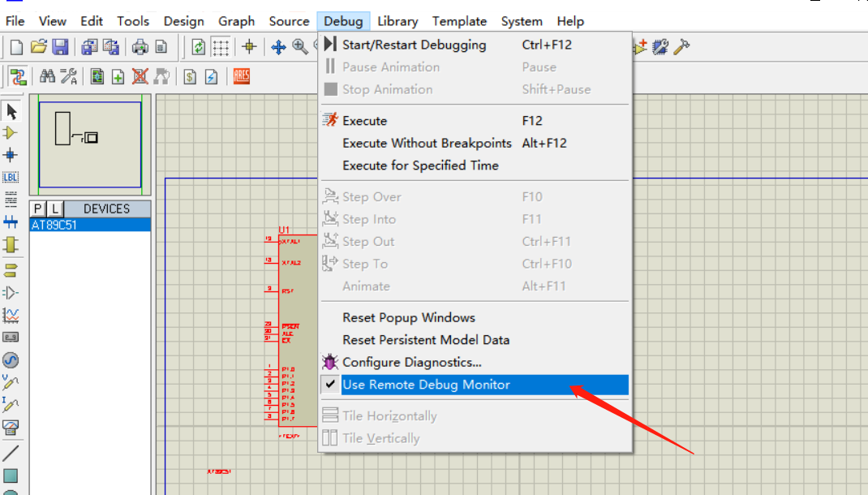This screenshot has height=495, width=868.
Task: Zoom in with magnifier icon
Action: pyautogui.click(x=299, y=47)
